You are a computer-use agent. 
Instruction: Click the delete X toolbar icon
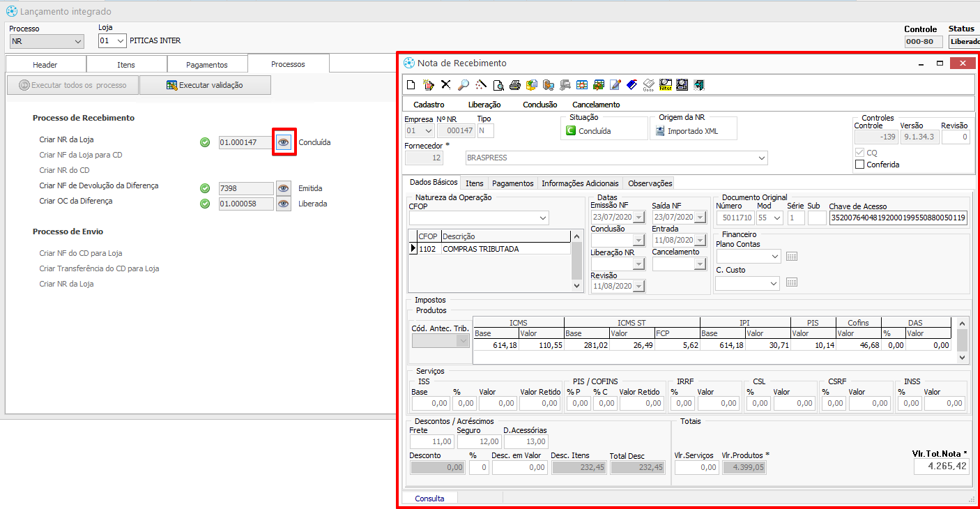[446, 85]
